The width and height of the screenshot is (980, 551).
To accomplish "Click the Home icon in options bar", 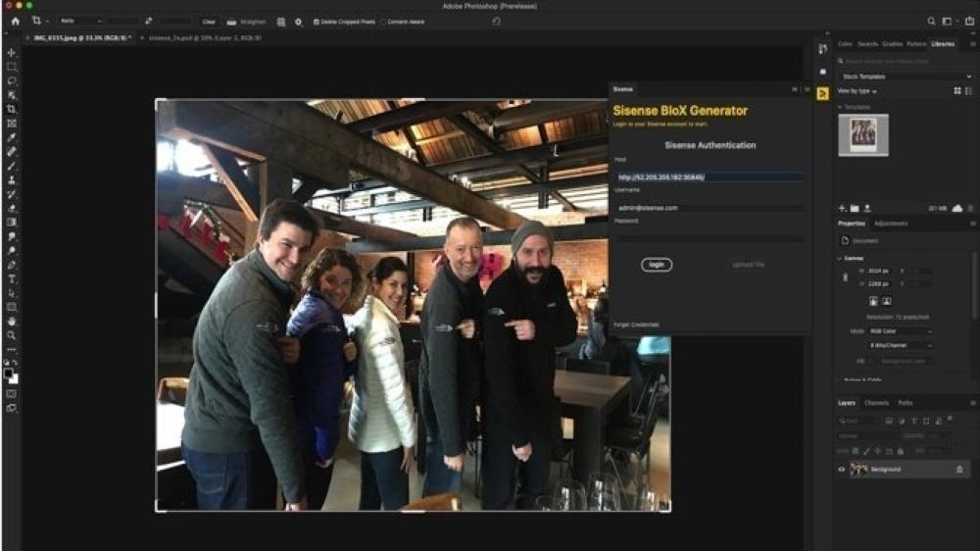I will 15,21.
